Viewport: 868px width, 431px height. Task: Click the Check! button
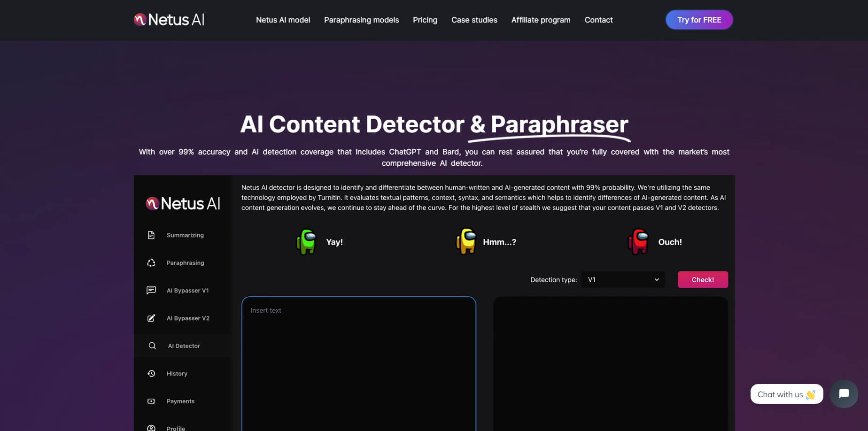(x=703, y=279)
